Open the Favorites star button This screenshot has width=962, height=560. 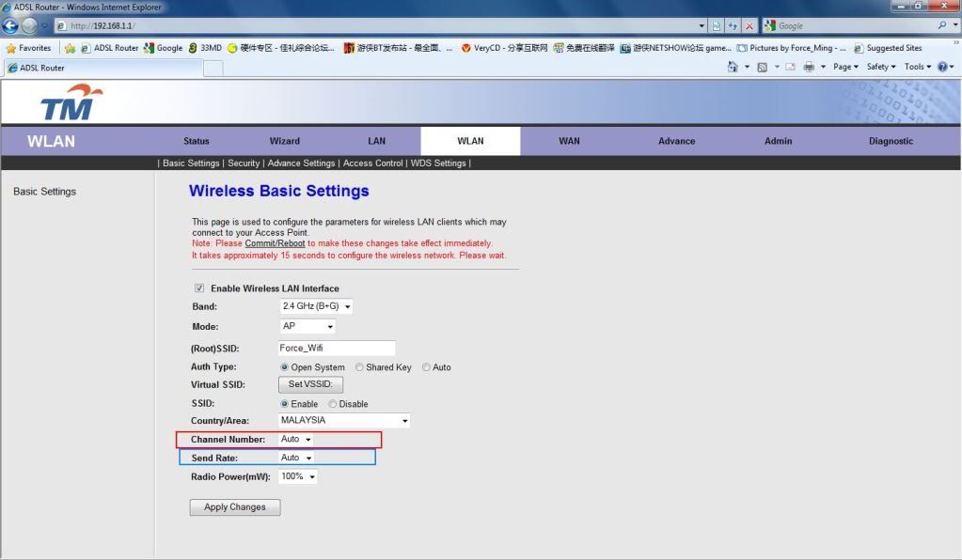click(28, 48)
